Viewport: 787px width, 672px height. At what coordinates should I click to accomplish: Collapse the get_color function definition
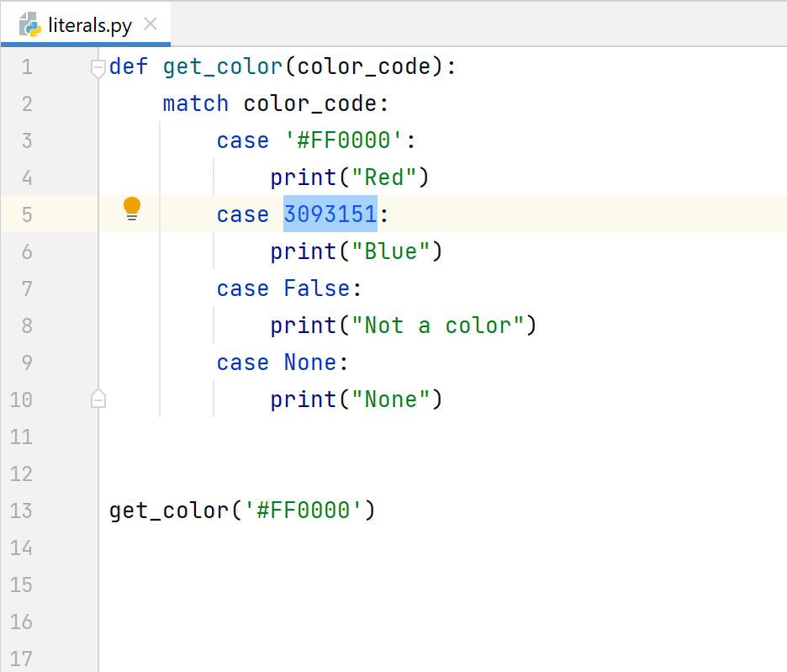click(x=98, y=66)
